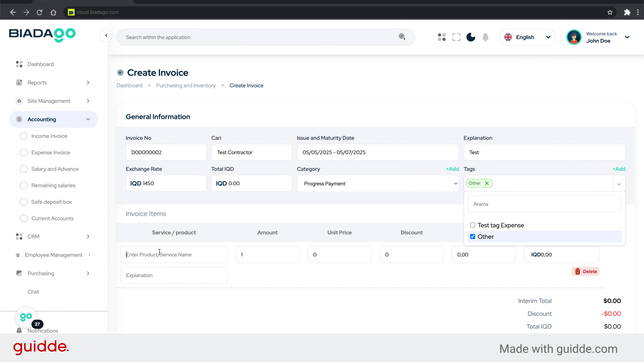The height and width of the screenshot is (362, 644).
Task: Select Expense Invoice radio item
Action: [x=24, y=153]
